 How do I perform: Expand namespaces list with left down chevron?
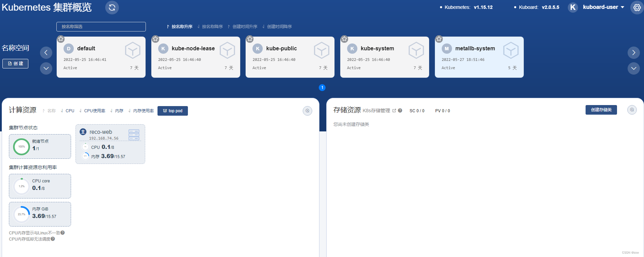tap(46, 68)
